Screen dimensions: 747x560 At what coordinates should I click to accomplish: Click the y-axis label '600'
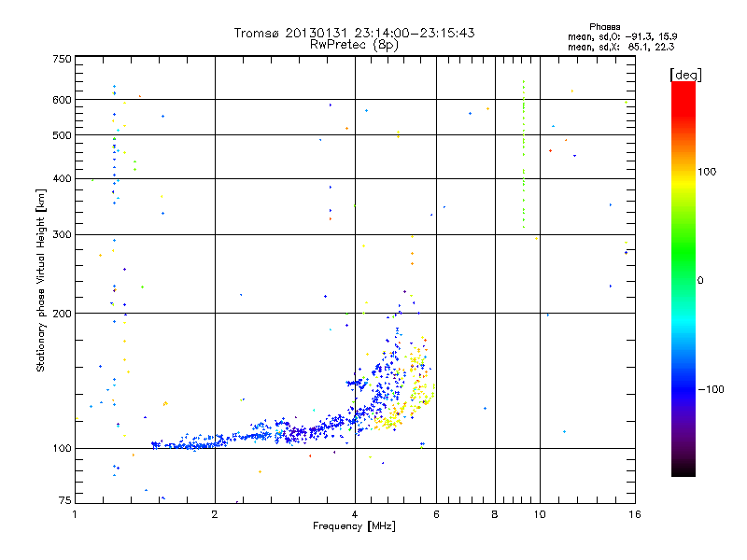(x=62, y=100)
